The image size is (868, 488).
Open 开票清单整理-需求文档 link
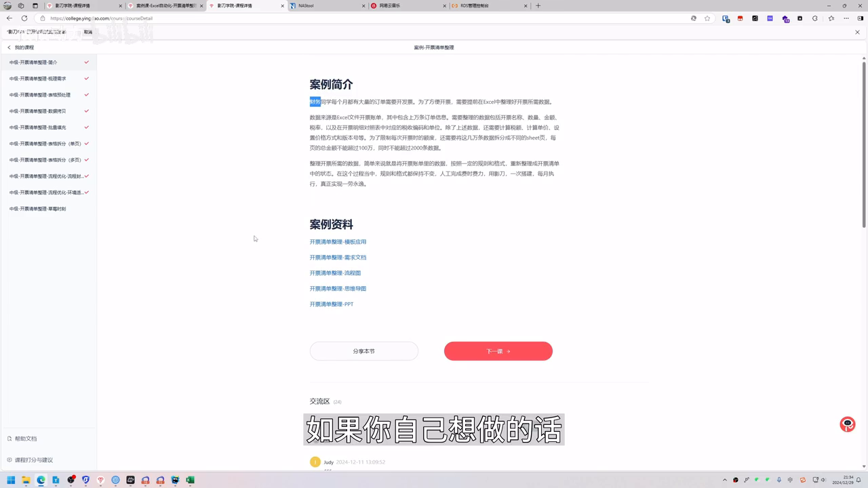pos(338,258)
